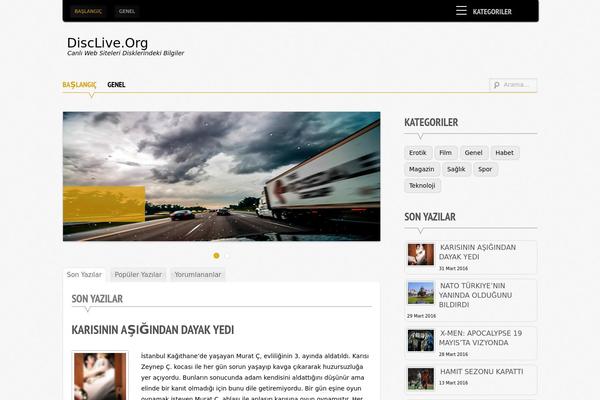The width and height of the screenshot is (600, 400).
Task: Open the Erotik category tag
Action: 418,153
